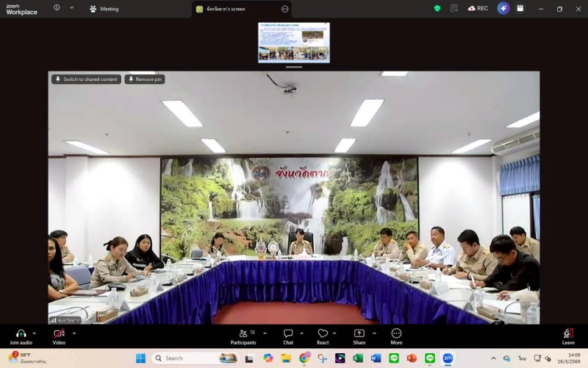Viewport: 588px width, 368px height.
Task: Click the Join audio headphone icon
Action: coord(21,334)
